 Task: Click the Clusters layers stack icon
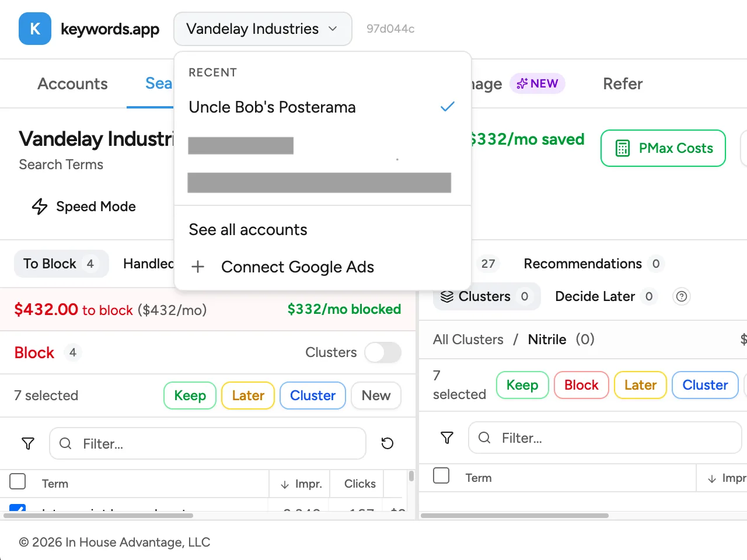[x=447, y=296]
